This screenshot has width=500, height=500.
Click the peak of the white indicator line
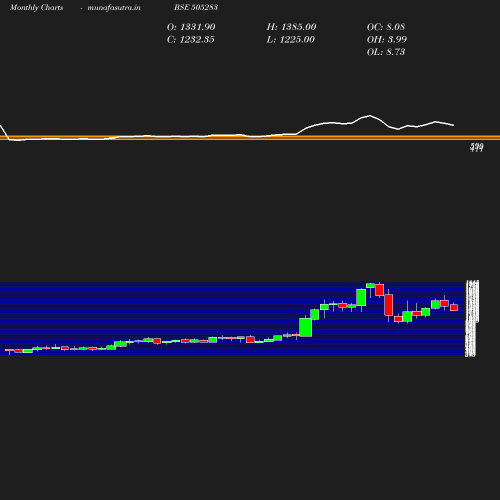tap(370, 116)
